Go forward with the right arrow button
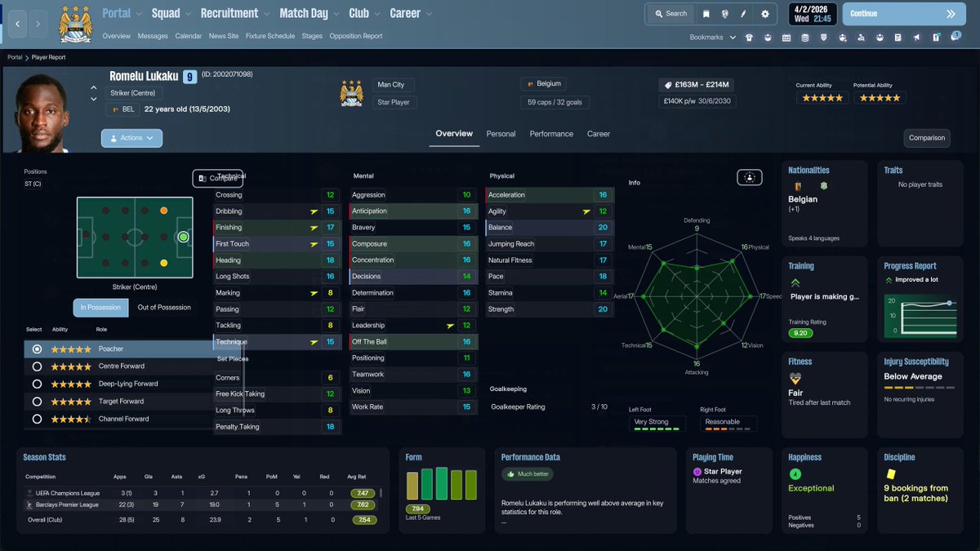980x551 pixels. [x=38, y=24]
